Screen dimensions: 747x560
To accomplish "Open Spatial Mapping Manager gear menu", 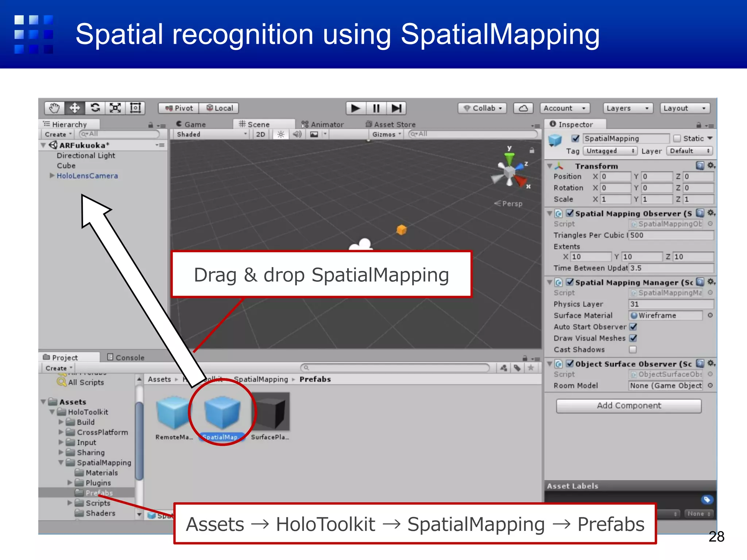I will point(711,282).
